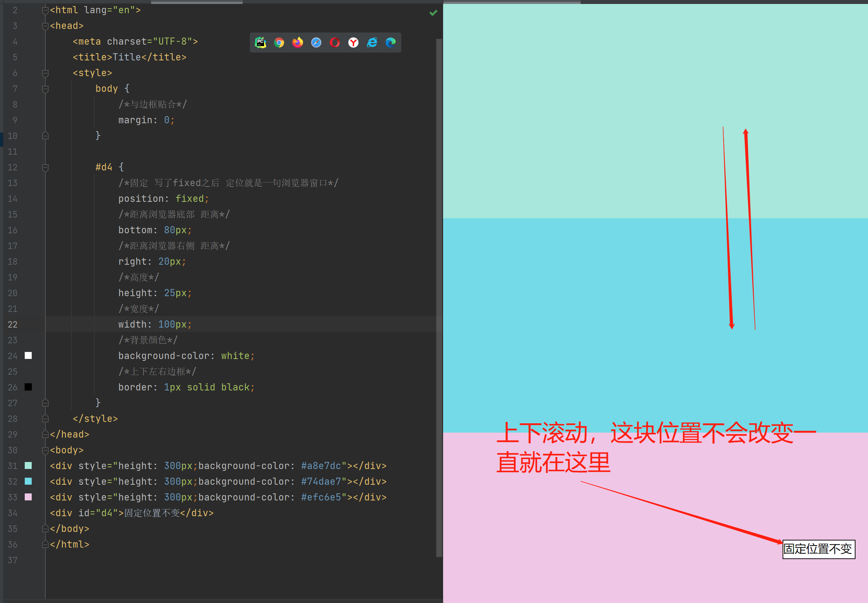Click the '<title>Title</title>' line

(130, 57)
